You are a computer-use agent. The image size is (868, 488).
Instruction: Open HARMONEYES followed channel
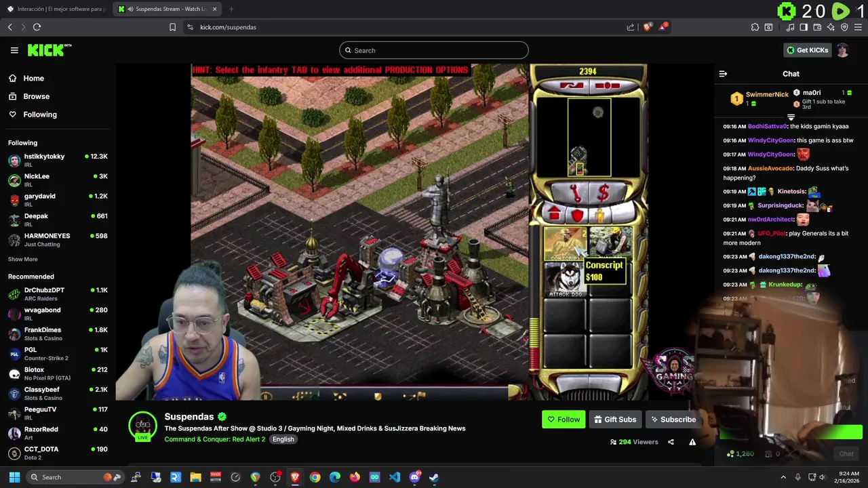58,240
